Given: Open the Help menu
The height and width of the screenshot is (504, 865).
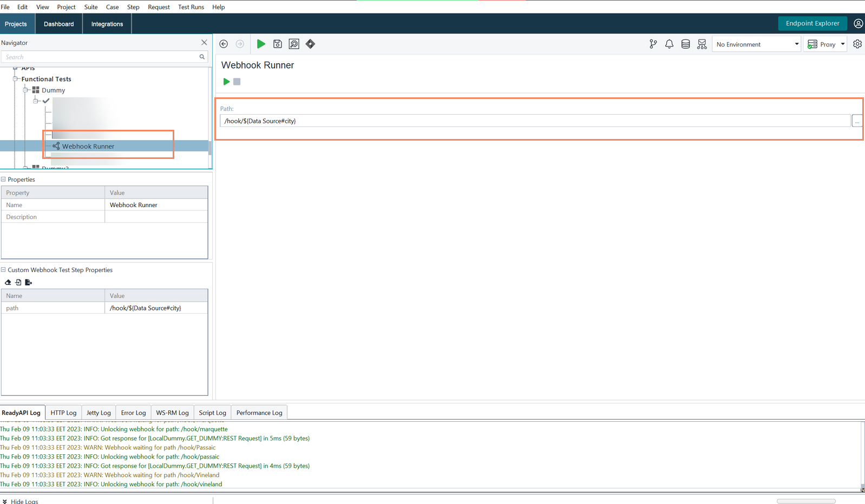Looking at the screenshot, I should coord(219,7).
